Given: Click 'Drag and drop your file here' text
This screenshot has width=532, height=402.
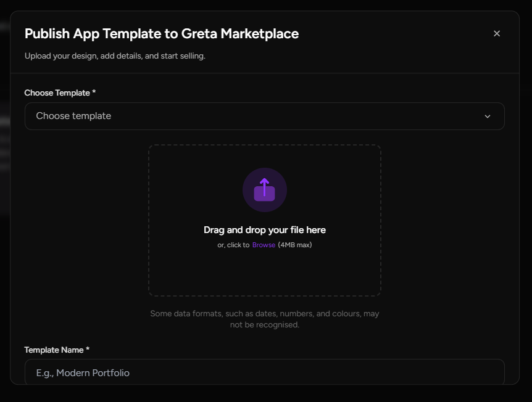Looking at the screenshot, I should click(265, 230).
